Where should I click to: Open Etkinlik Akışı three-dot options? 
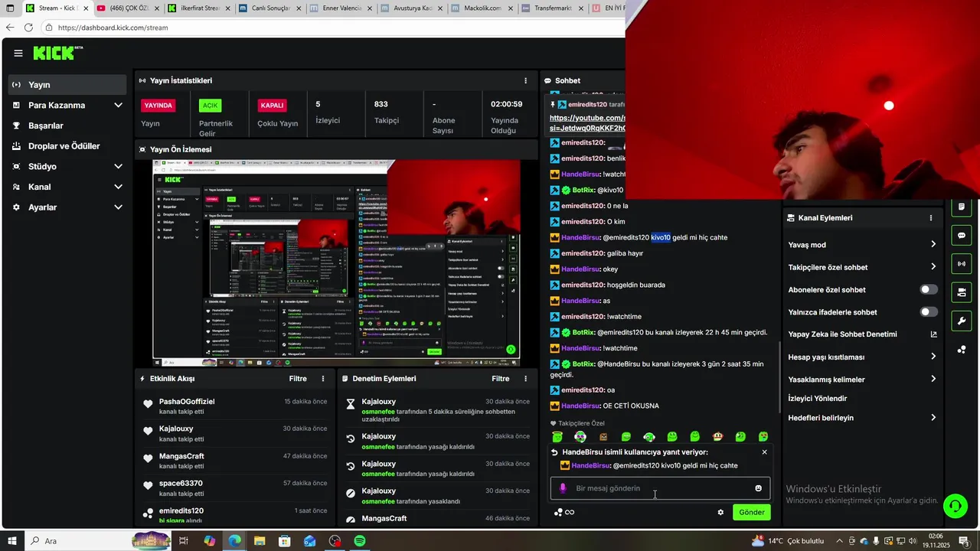tap(323, 379)
